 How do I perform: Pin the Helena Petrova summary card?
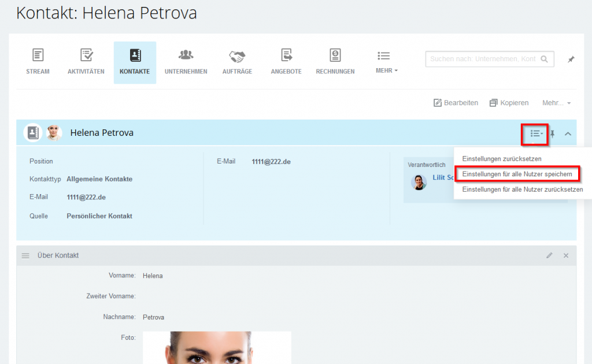pyautogui.click(x=552, y=133)
